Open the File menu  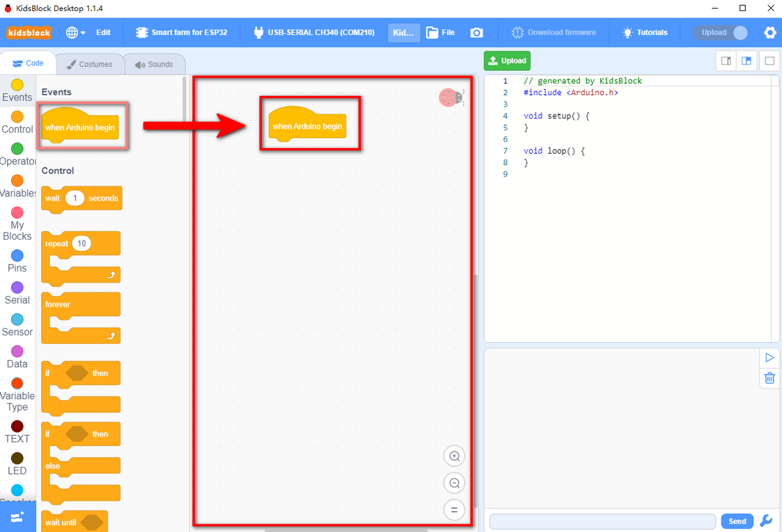click(441, 33)
